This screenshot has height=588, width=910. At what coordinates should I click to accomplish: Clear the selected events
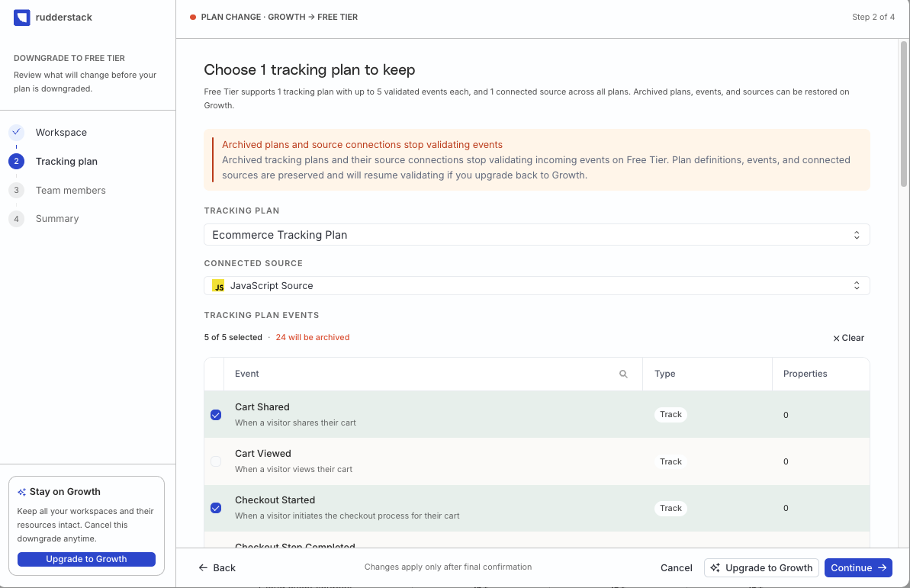coord(848,338)
